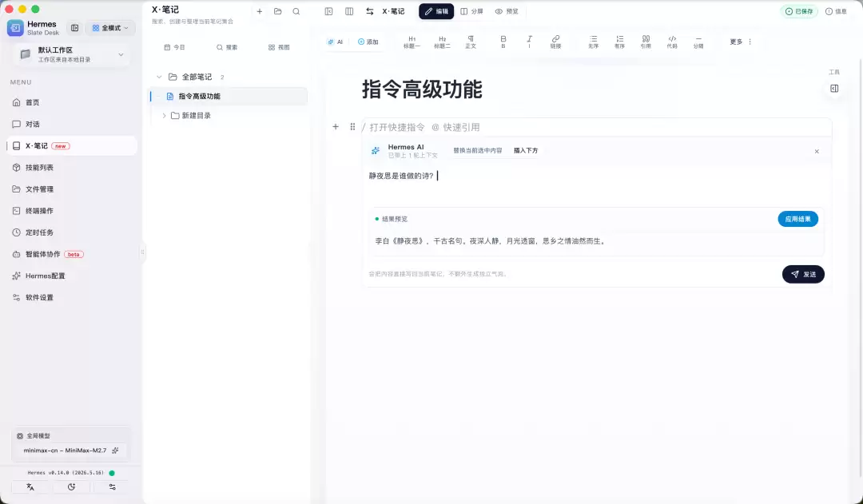
Task: Open 对话 in the sidebar menu
Action: (x=72, y=125)
